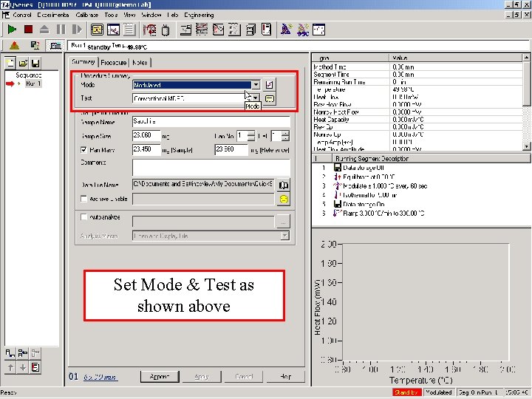This screenshot has height=399, width=532.
Task: Increase Pan No with the spinner up arrow
Action: click(x=250, y=134)
